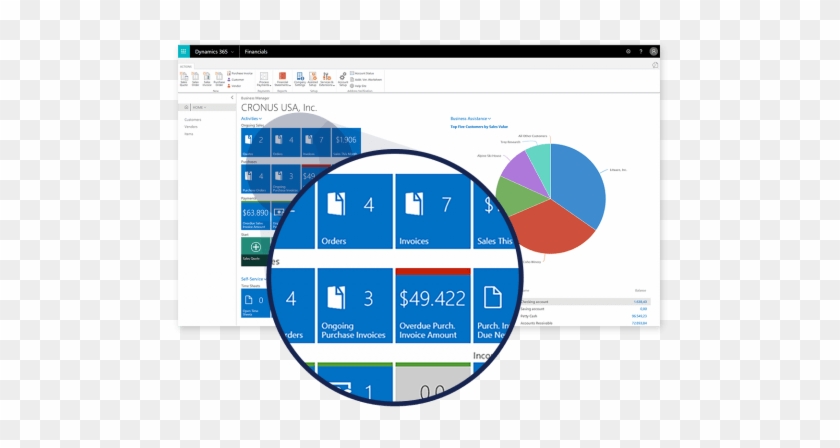This screenshot has height=448, width=840.
Task: Open the app launcher waffle icon
Action: pos(183,51)
